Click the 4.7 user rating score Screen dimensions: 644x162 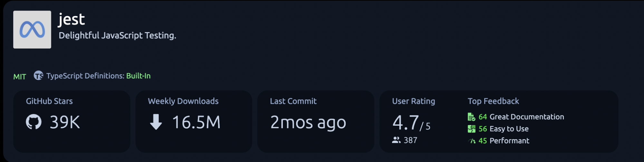click(x=406, y=123)
